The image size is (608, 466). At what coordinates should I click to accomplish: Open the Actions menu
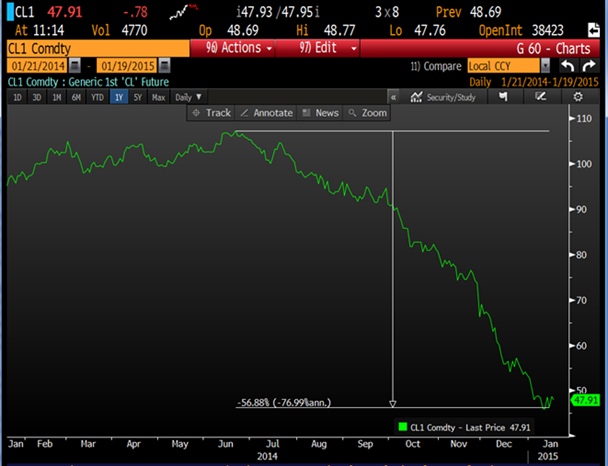pos(234,48)
